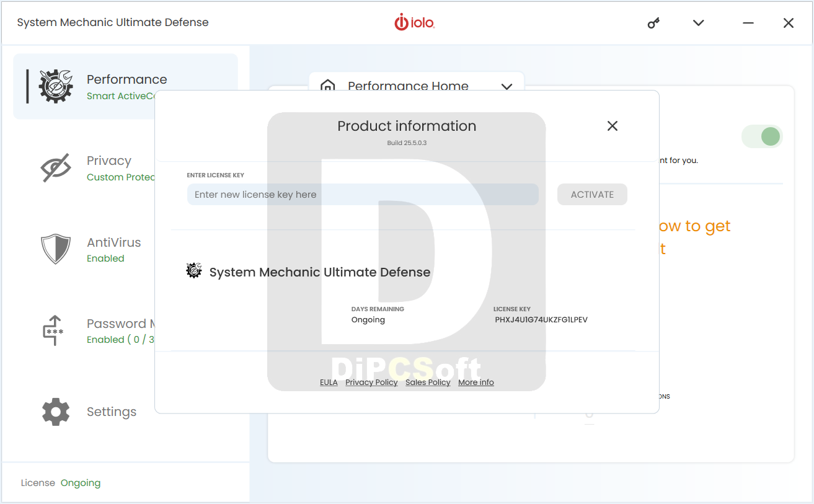Viewport: 814px width, 504px height.
Task: Click the Performance sidebar label
Action: [126, 79]
